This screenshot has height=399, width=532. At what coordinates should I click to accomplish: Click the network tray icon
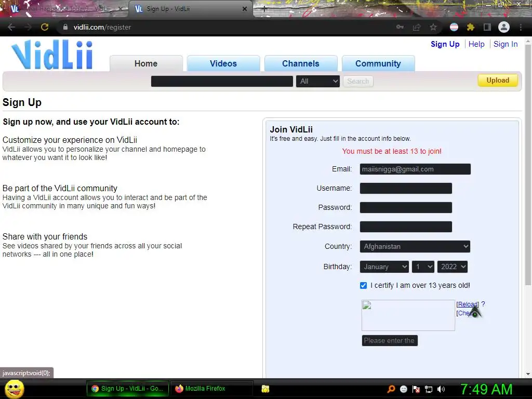pos(429,389)
